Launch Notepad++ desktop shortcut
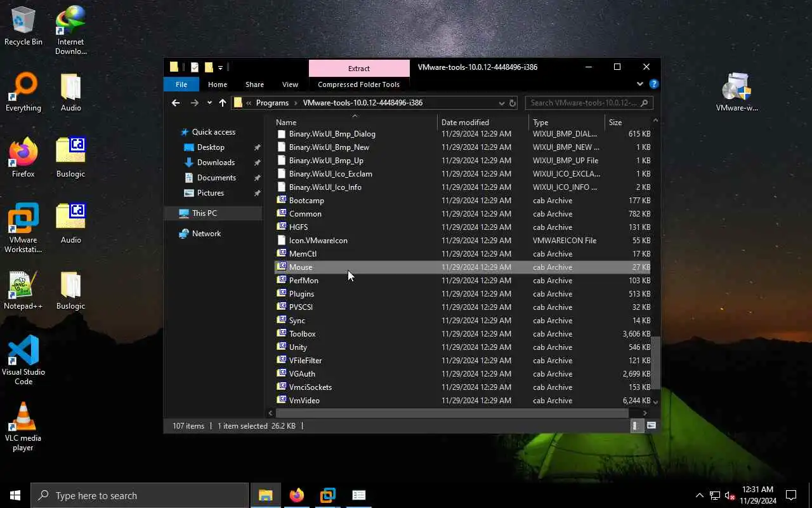Screen dimensions: 812x508 [23, 290]
